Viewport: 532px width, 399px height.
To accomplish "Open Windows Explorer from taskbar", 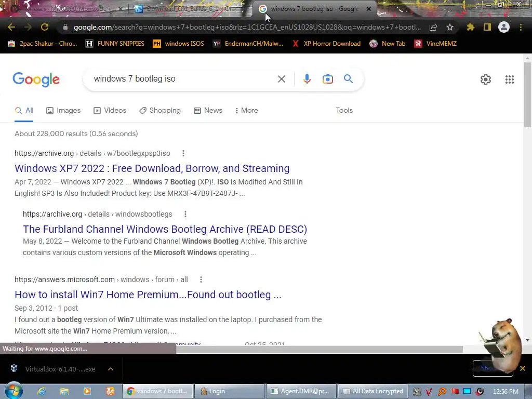I will (64, 391).
